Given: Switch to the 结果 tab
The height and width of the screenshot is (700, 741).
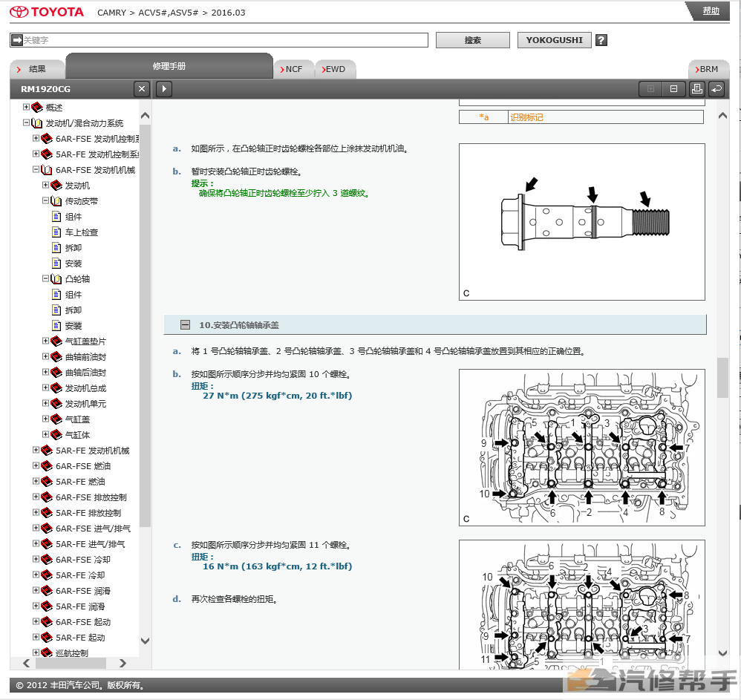Looking at the screenshot, I should [x=37, y=69].
